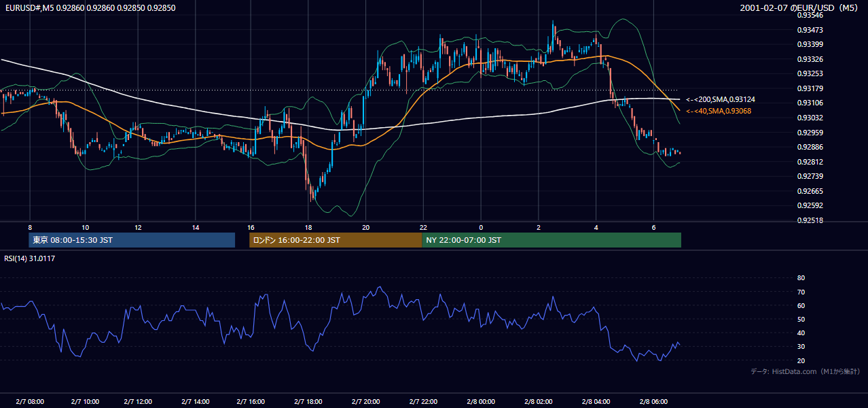
Task: Click price axis value 0.92518
Action: pos(810,220)
